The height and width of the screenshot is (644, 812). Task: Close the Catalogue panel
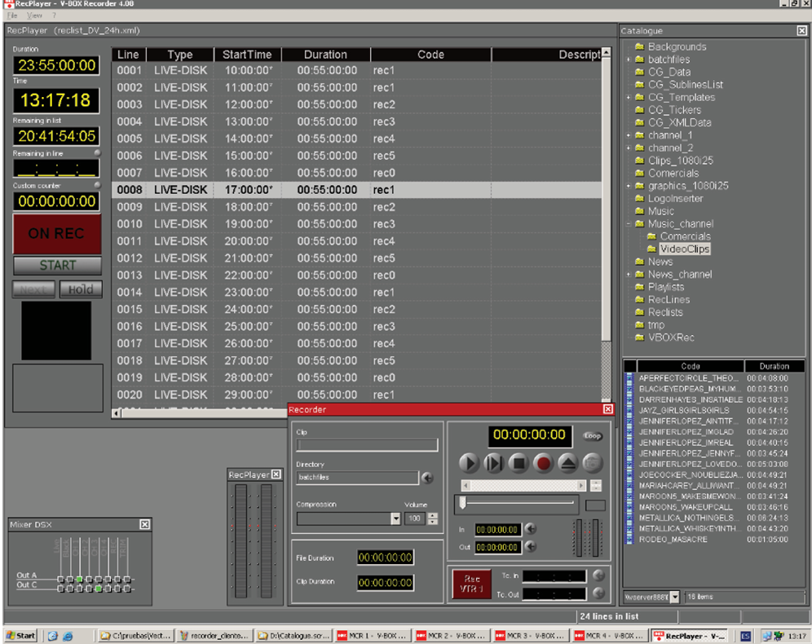pos(801,30)
